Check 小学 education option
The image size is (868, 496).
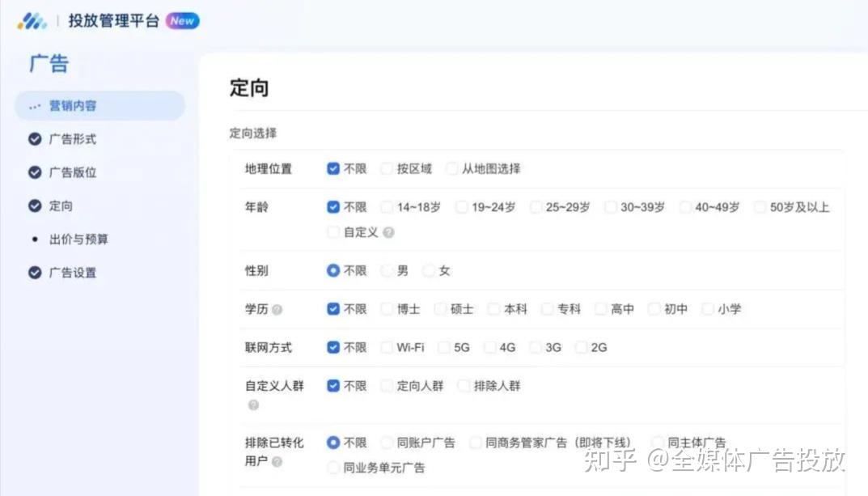pos(708,309)
